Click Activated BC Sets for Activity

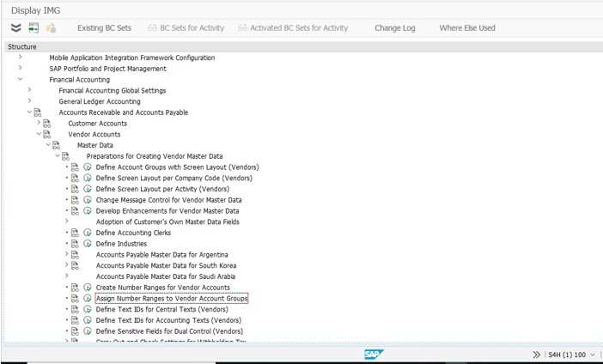pos(293,28)
